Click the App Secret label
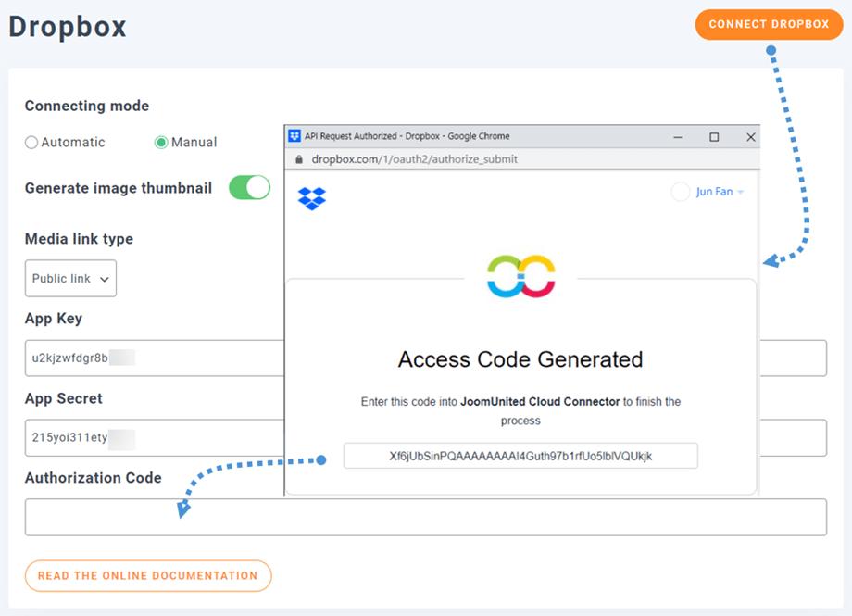Screen dimensions: 852x616 pos(64,398)
